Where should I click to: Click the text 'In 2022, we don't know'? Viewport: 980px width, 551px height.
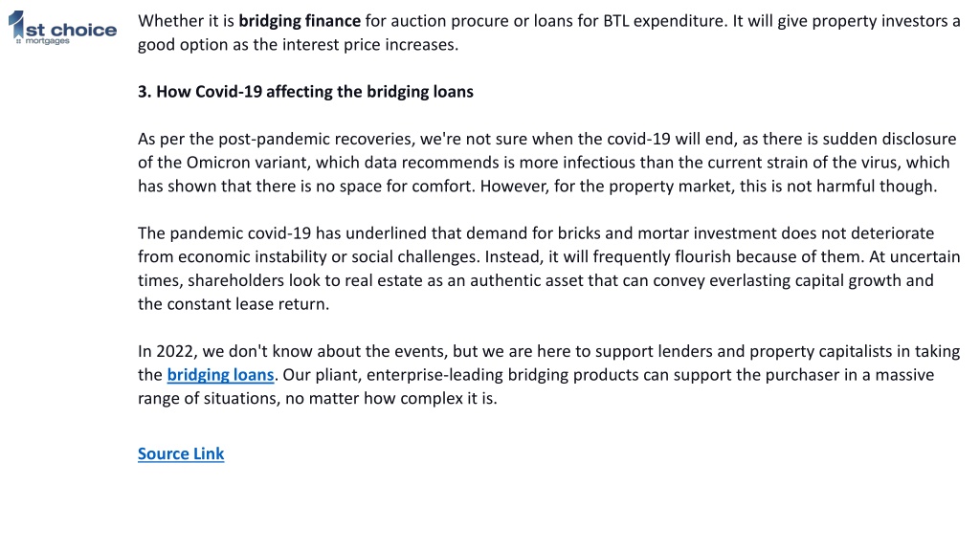(225, 351)
